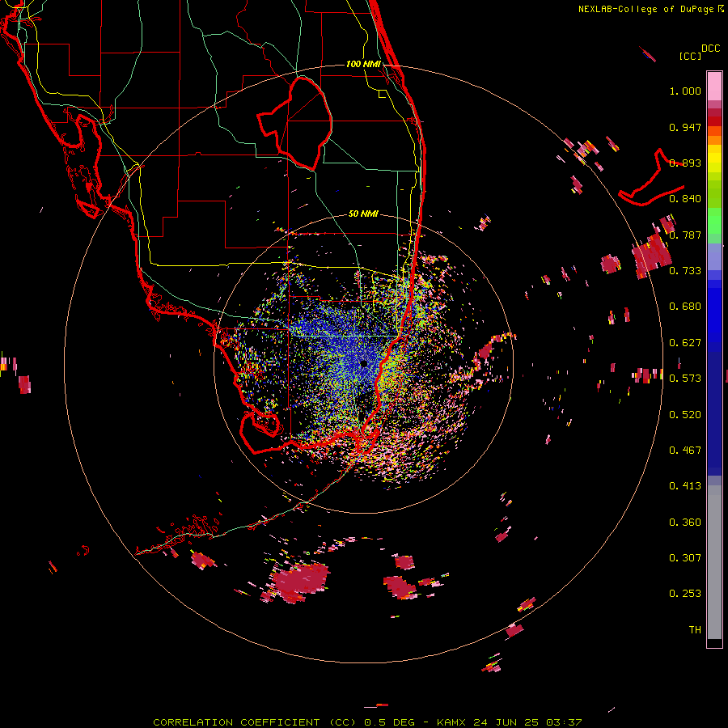Viewport: 728px width, 728px height.
Task: Select the 0.680 color scale value
Action: coord(685,307)
